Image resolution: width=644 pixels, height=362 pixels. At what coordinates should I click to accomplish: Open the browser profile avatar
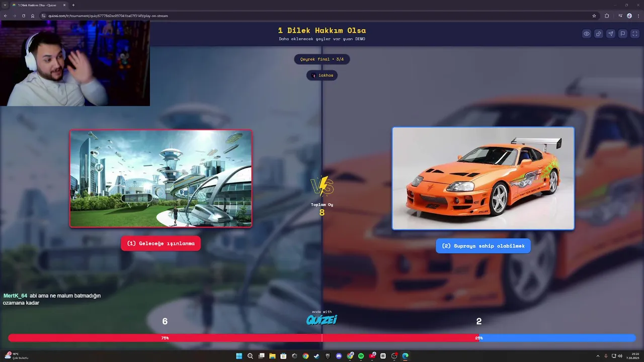[x=629, y=16]
